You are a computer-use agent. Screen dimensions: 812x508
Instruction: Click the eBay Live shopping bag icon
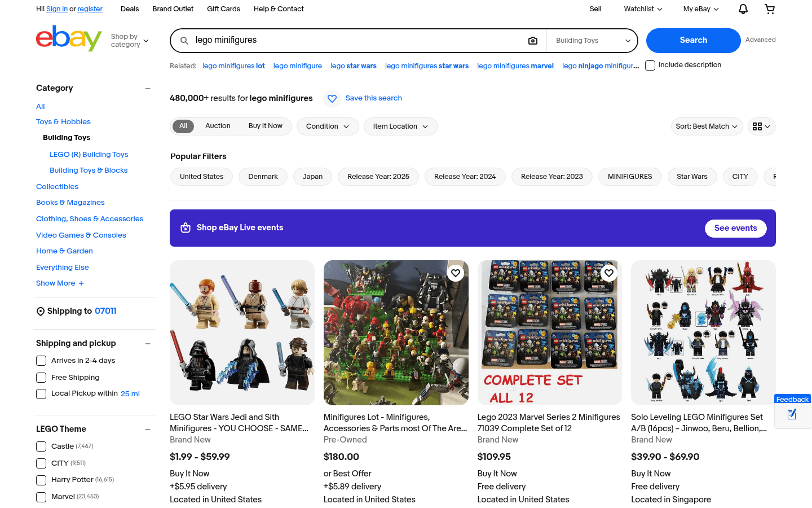(x=186, y=228)
